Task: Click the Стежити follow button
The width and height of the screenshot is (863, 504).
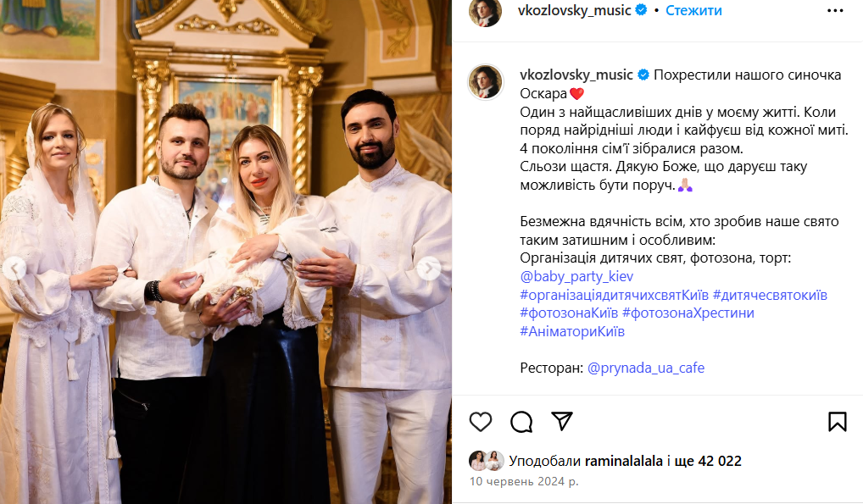Action: pos(693,10)
